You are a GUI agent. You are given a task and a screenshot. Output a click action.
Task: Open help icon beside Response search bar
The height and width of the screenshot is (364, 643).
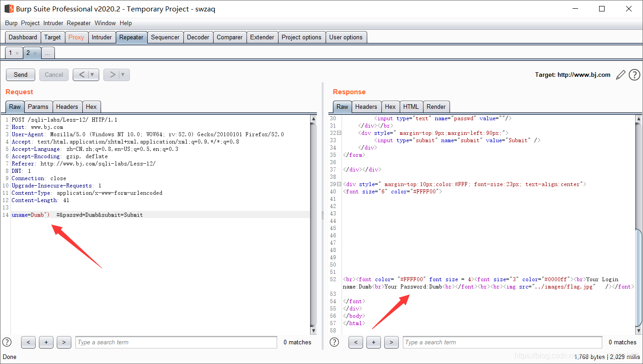[334, 342]
